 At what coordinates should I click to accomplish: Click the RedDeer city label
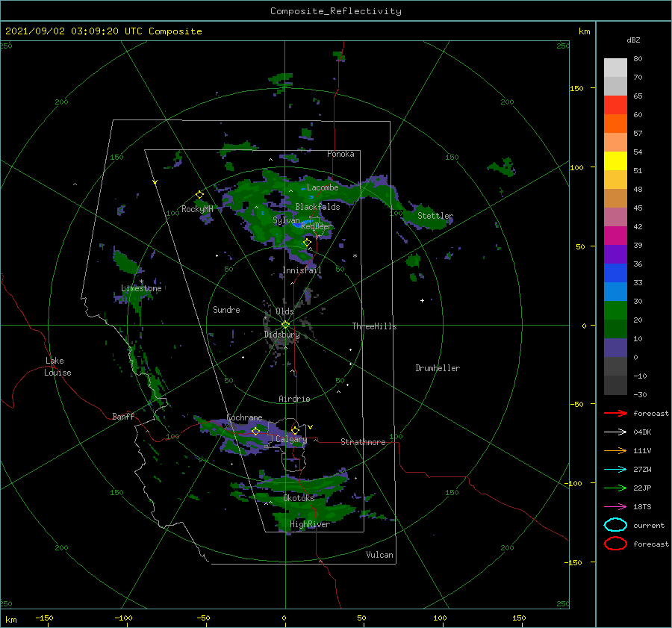coord(317,226)
